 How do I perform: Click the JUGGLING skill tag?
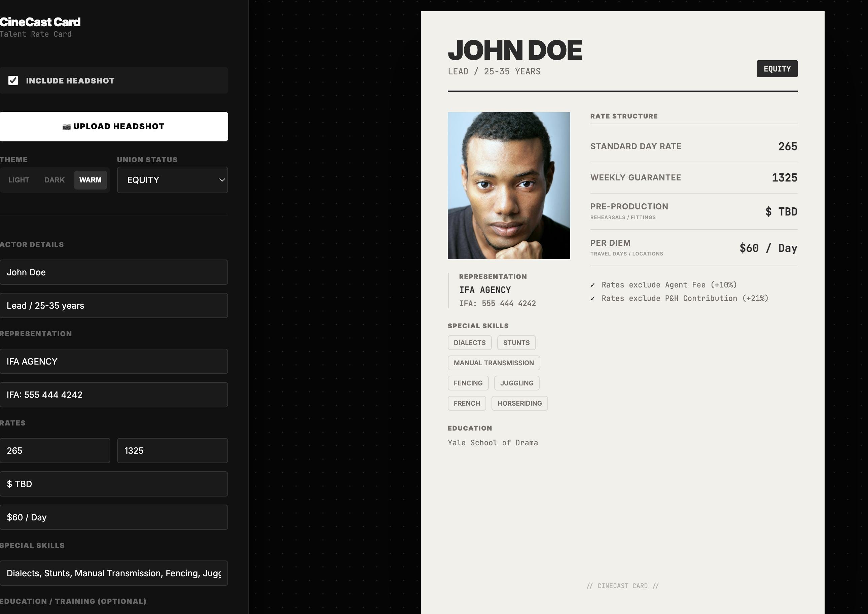tap(516, 383)
